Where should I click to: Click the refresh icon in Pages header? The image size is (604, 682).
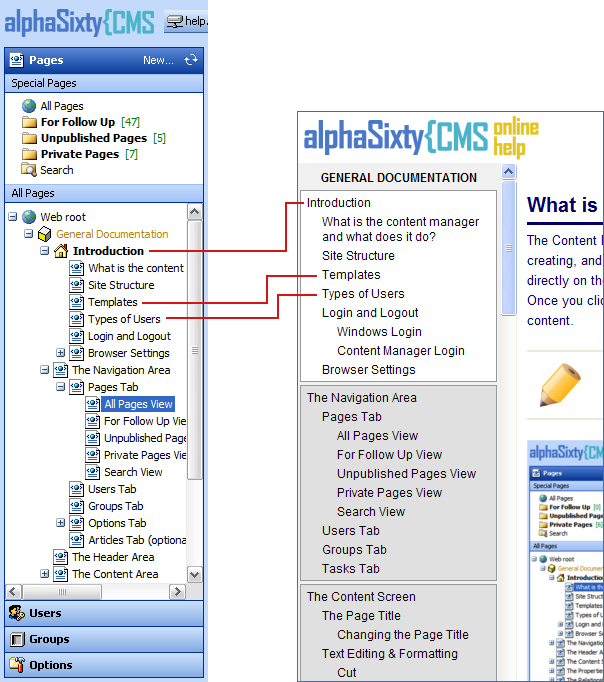point(191,60)
